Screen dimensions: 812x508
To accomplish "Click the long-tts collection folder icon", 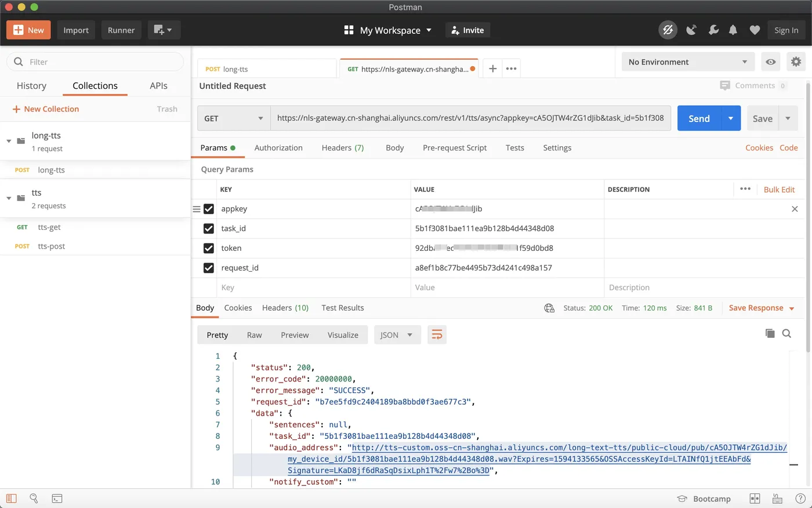I will point(21,141).
